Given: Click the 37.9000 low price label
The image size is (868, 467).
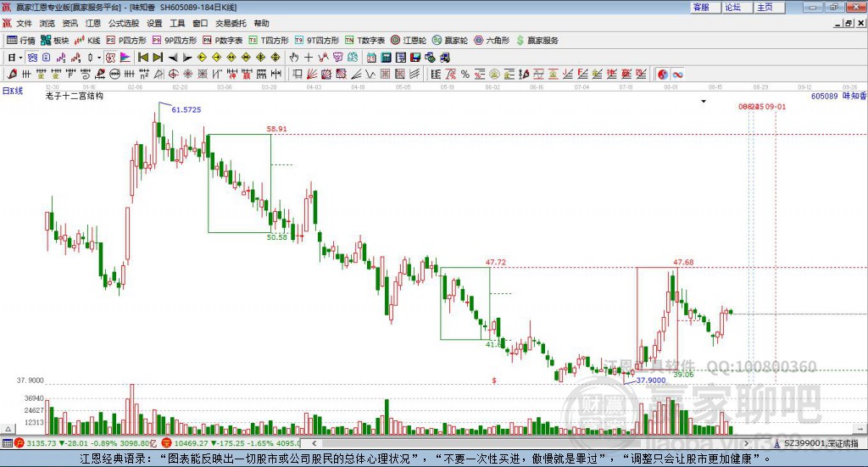Looking at the screenshot, I should pyautogui.click(x=651, y=381).
